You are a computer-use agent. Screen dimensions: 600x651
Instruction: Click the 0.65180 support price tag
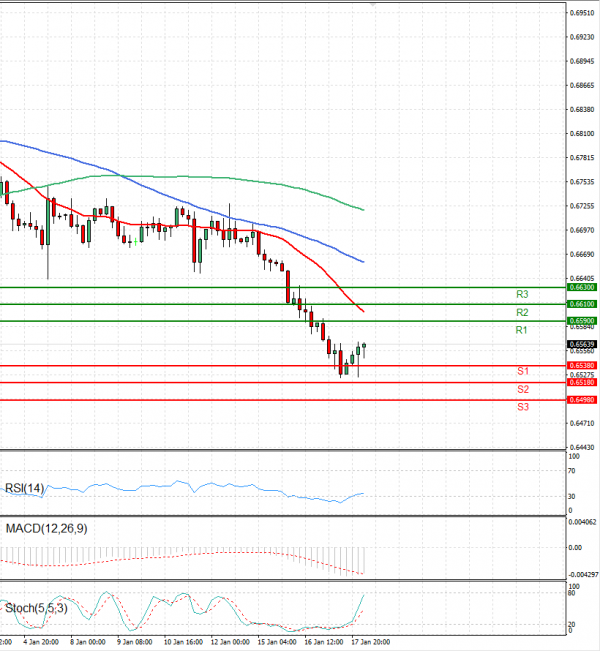tap(582, 382)
